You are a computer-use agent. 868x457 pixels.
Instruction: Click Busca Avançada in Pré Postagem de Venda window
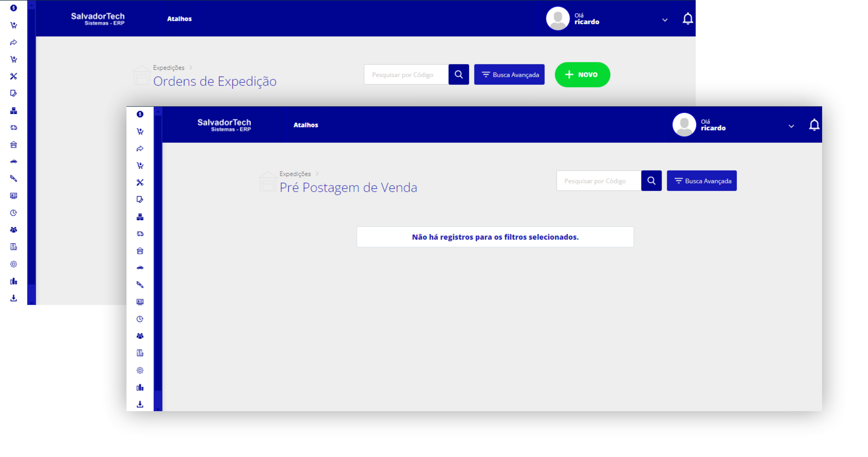tap(702, 181)
